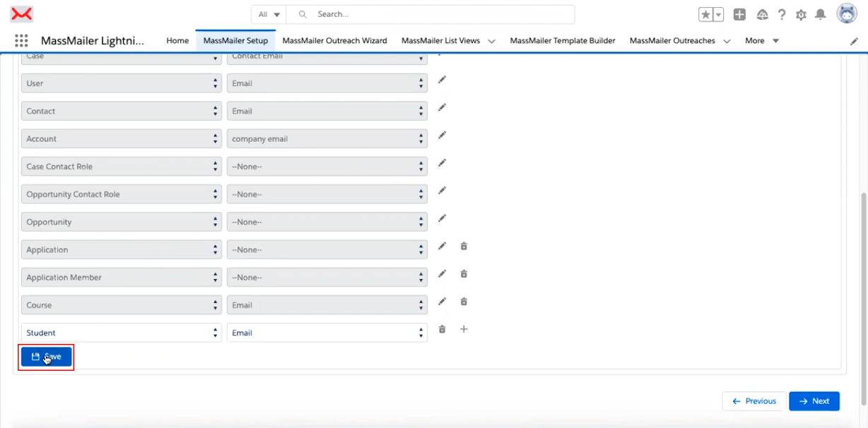The height and width of the screenshot is (428, 868).
Task: Open the User object dropdown
Action: 122,83
